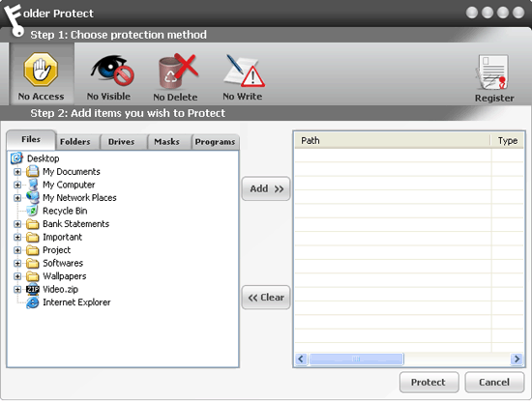Click the My Computer icon in tree
Image resolution: width=532 pixels, height=401 pixels.
click(33, 185)
